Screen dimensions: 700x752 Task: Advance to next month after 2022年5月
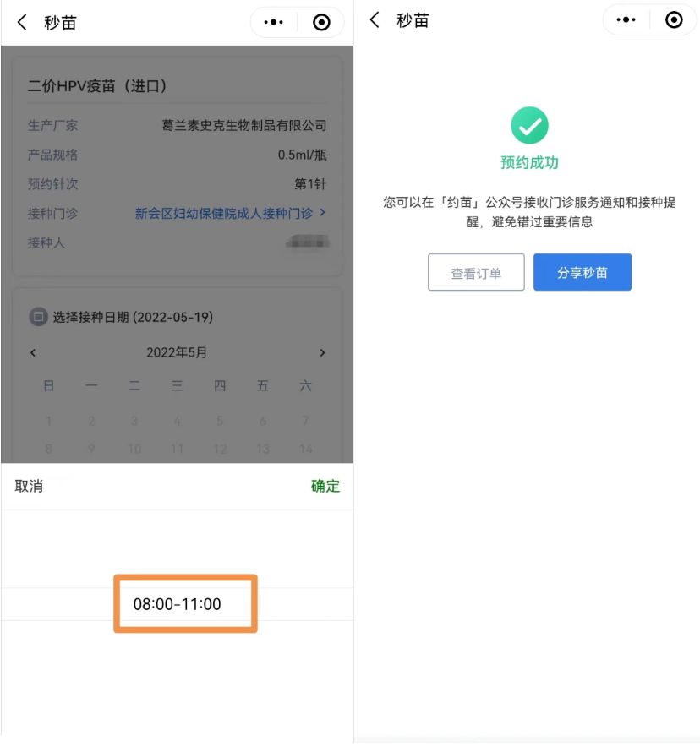322,353
